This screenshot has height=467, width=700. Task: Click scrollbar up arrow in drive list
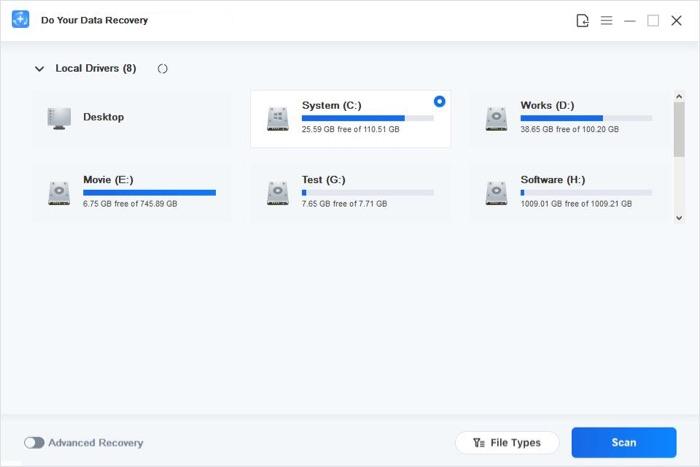click(x=679, y=96)
